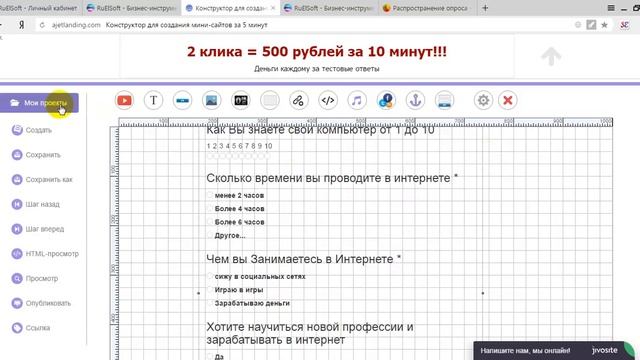Click Сохранить to save the project
640x360 pixels.
[x=36, y=155]
